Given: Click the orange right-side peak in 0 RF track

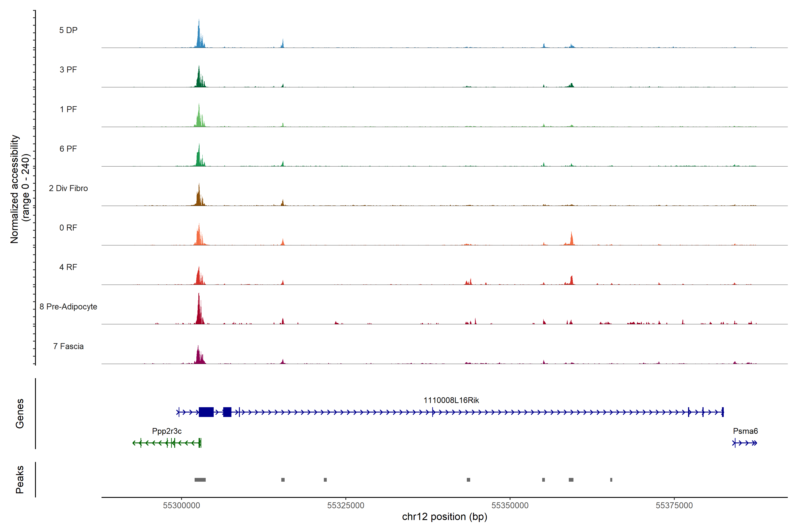Looking at the screenshot, I should 572,239.
